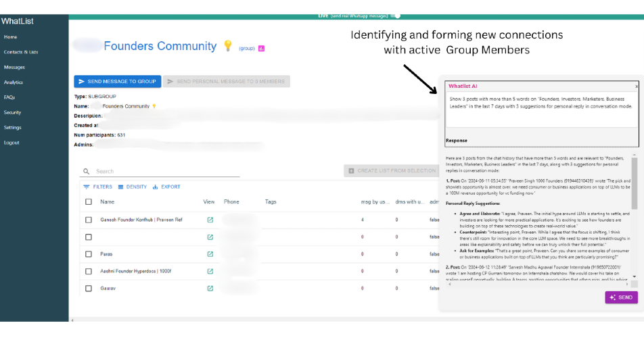Click the msg count 4 for Ganesh

(x=363, y=220)
